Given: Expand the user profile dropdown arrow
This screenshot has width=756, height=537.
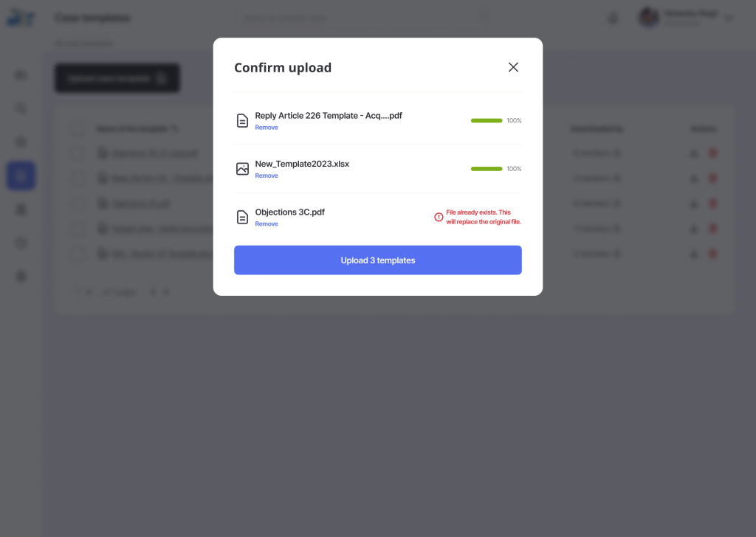Looking at the screenshot, I should 729,18.
